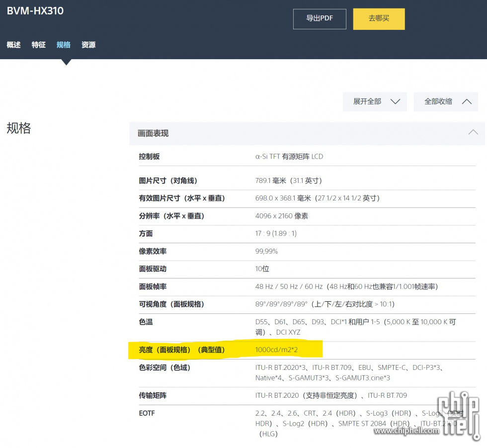Click the 色彩空间（色域）label
The width and height of the screenshot is (487, 448).
coord(164,367)
